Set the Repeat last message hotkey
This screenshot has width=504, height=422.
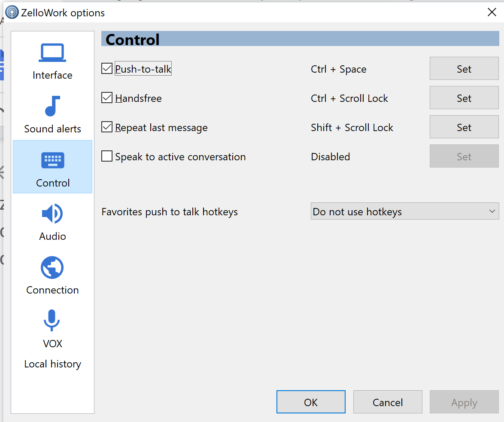(464, 127)
